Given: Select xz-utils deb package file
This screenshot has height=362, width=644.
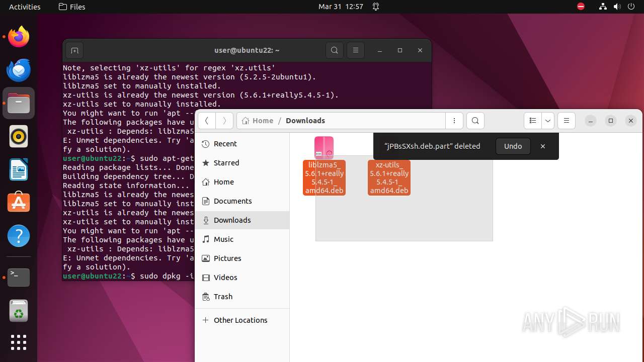Looking at the screenshot, I should [x=389, y=177].
